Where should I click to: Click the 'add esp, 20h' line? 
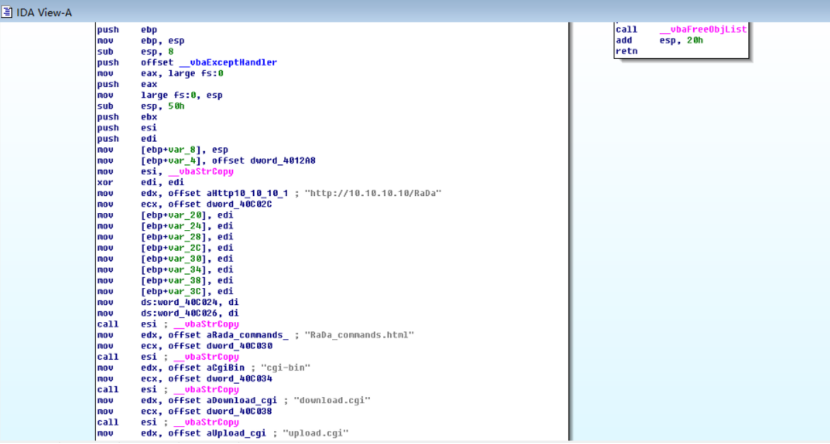660,40
